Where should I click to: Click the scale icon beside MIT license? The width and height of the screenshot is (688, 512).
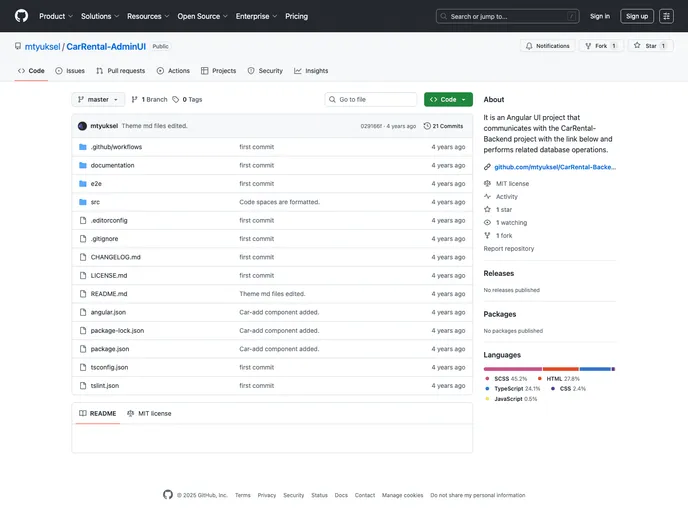[487, 183]
